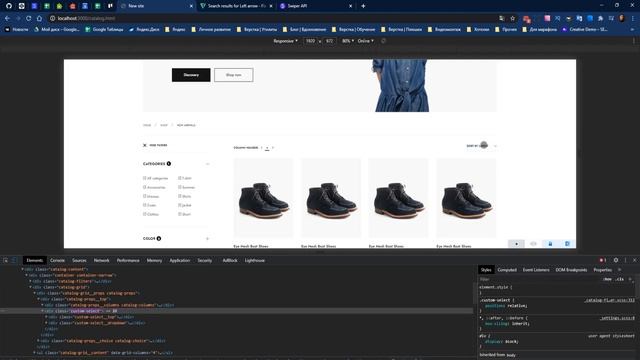This screenshot has height=360, width=640.
Task: Switch to the Sources tab
Action: 79,260
